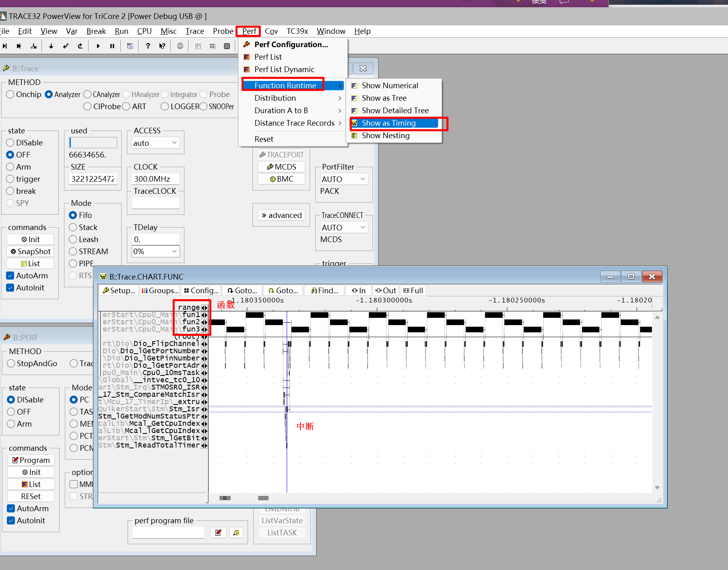Click the Step Over toolbar icon
Viewport: 728px width, 570px height.
19,46
